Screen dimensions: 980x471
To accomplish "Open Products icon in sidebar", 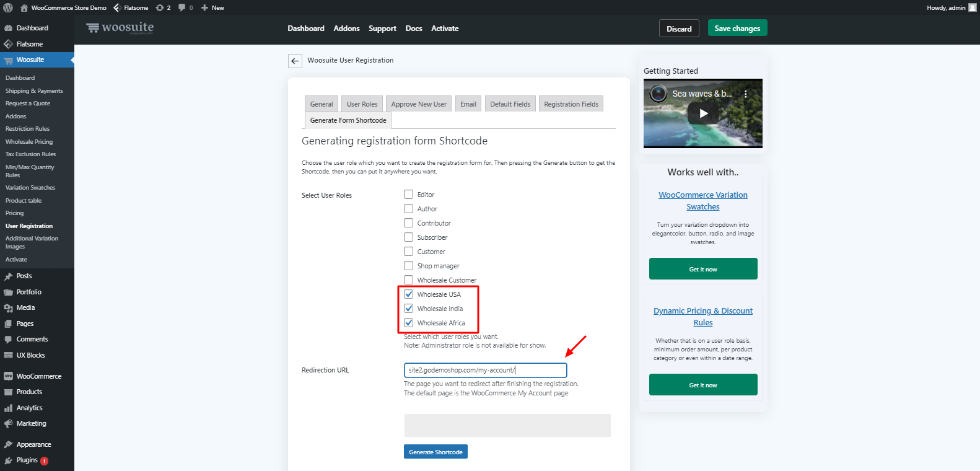I will pyautogui.click(x=8, y=392).
